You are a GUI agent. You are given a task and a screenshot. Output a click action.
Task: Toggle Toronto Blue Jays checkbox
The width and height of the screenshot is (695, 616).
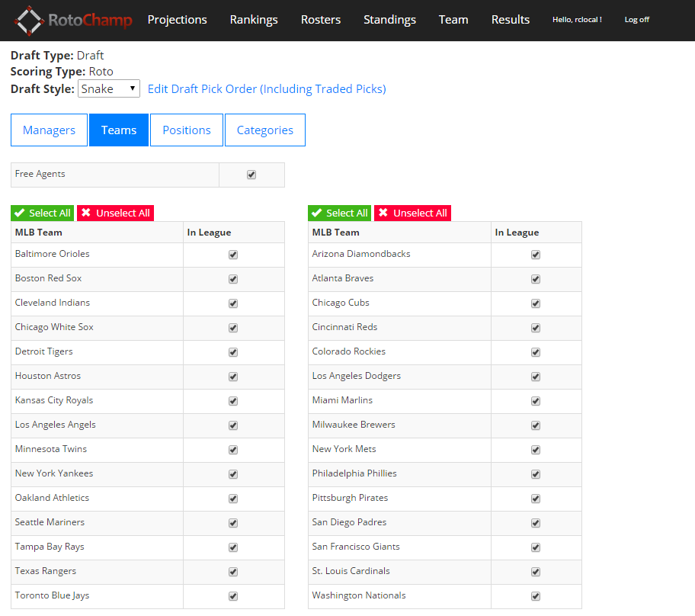click(233, 596)
